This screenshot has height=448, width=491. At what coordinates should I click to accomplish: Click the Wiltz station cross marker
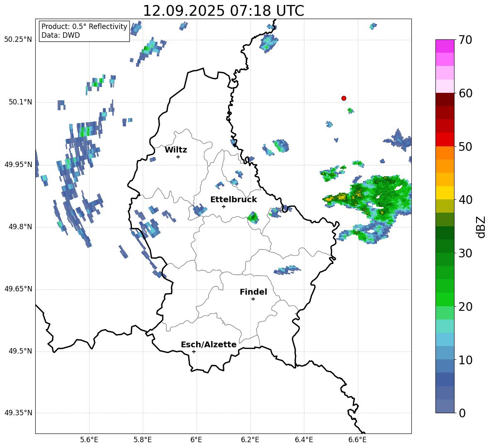click(178, 157)
